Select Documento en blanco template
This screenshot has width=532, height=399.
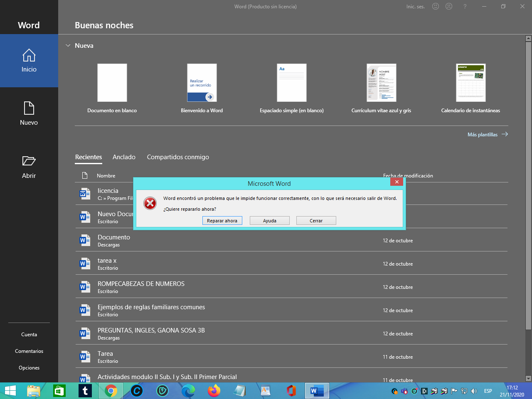112,89
